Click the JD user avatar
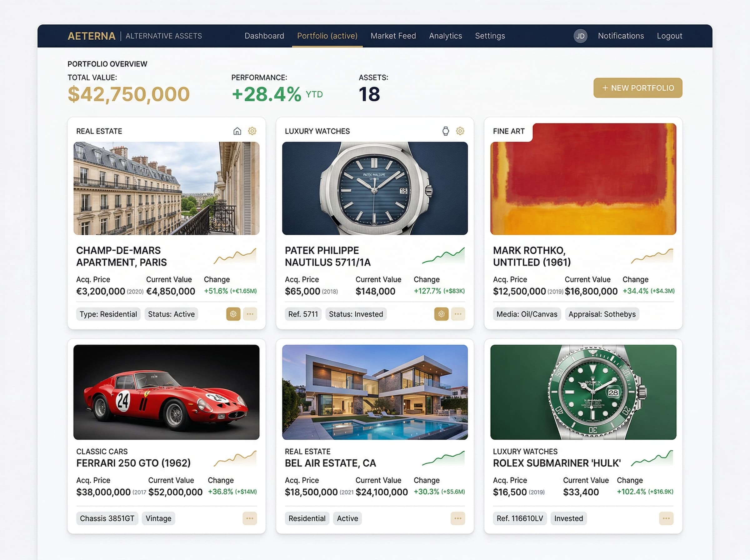Screen dimensions: 750x560 581,36
